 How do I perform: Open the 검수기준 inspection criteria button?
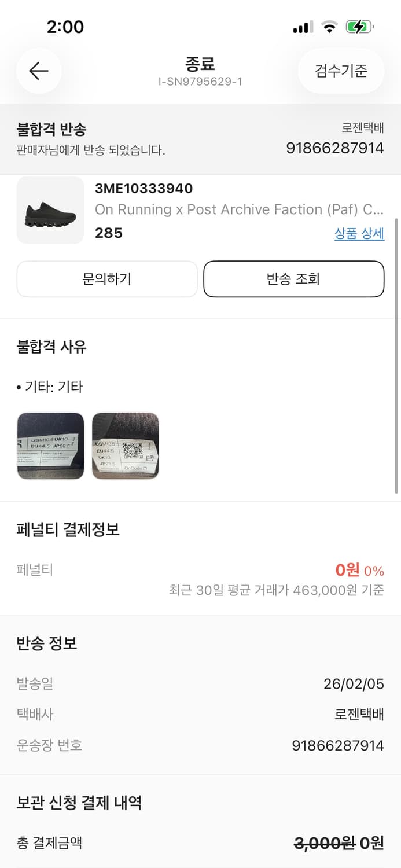341,71
